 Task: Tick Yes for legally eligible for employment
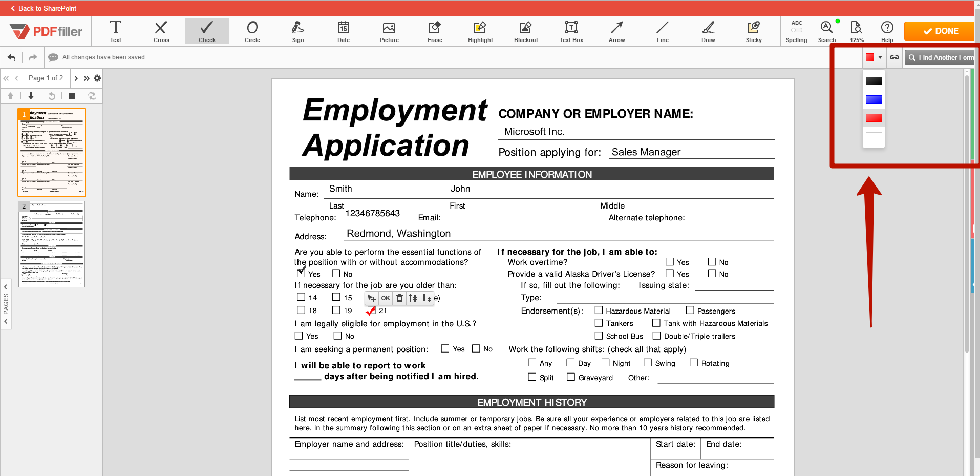[x=299, y=336]
